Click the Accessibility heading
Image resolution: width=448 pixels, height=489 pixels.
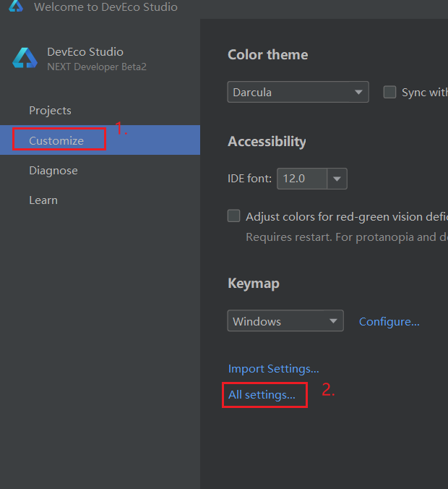[x=267, y=142]
